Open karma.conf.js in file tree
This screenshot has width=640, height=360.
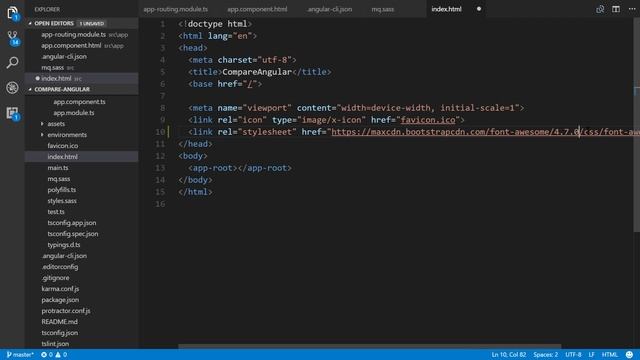pyautogui.click(x=60, y=289)
